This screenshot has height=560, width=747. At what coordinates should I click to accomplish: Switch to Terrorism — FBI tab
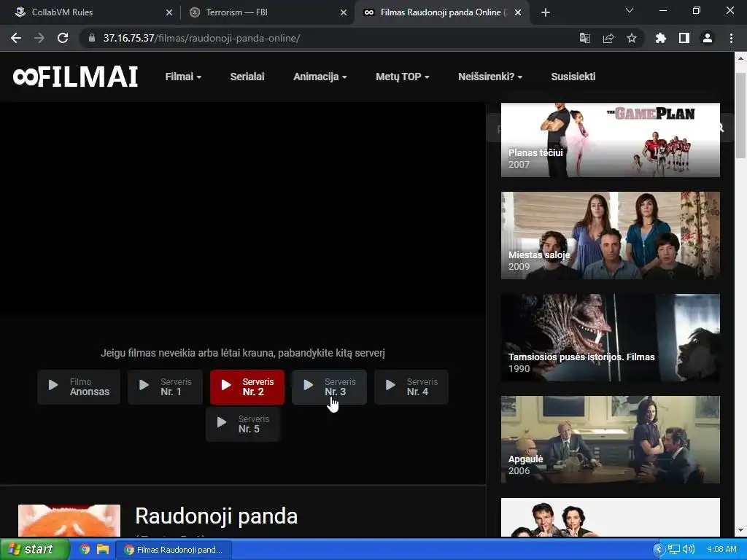[267, 12]
